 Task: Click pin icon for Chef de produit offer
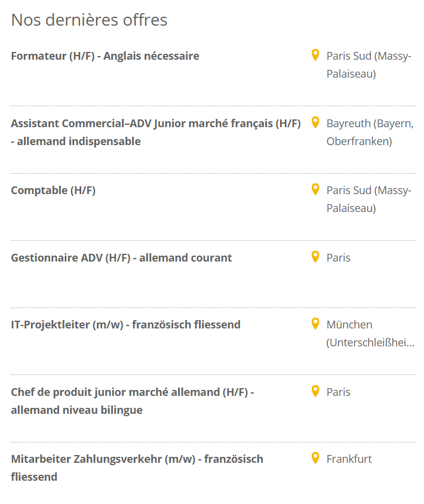pos(315,392)
